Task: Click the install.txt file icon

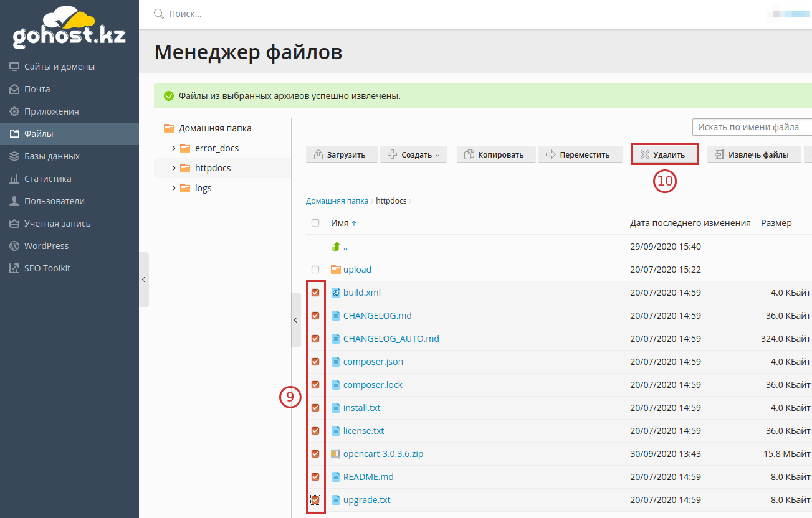Action: pos(336,408)
